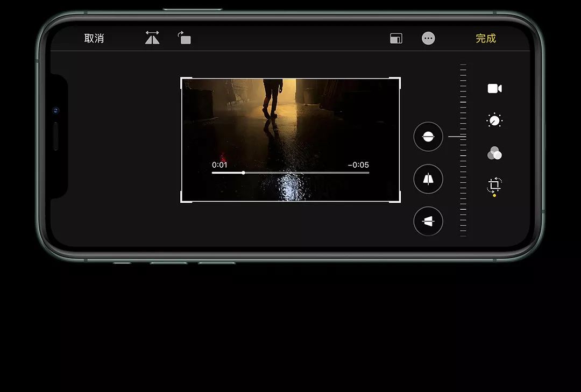Select the straighten adjustment button
This screenshot has height=392, width=581.
pos(428,137)
